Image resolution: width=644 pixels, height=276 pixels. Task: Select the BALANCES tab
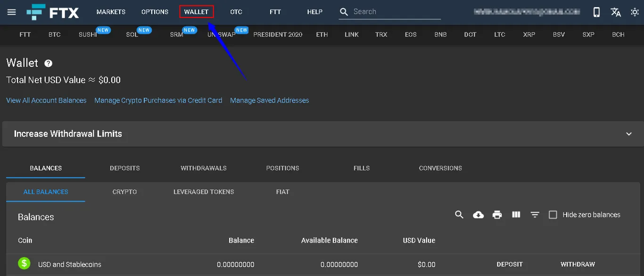[46, 168]
